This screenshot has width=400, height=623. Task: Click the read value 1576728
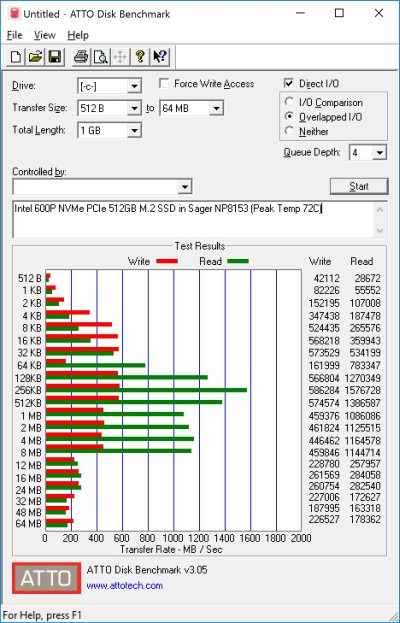point(363,390)
